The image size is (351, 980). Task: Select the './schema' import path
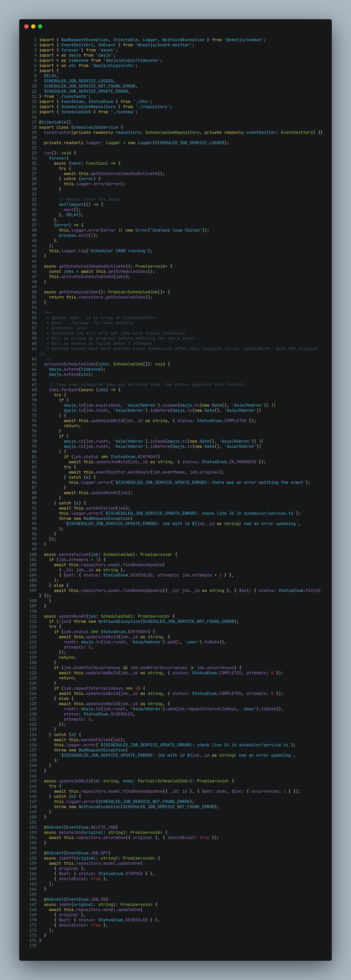[x=123, y=112]
